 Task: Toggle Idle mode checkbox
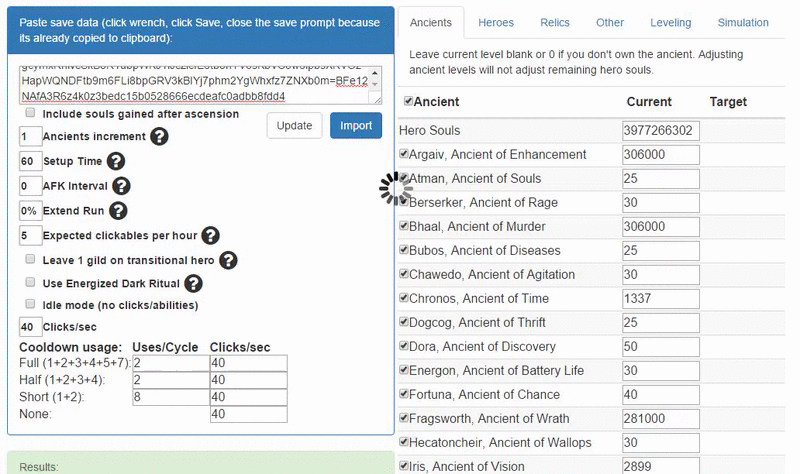pos(31,304)
